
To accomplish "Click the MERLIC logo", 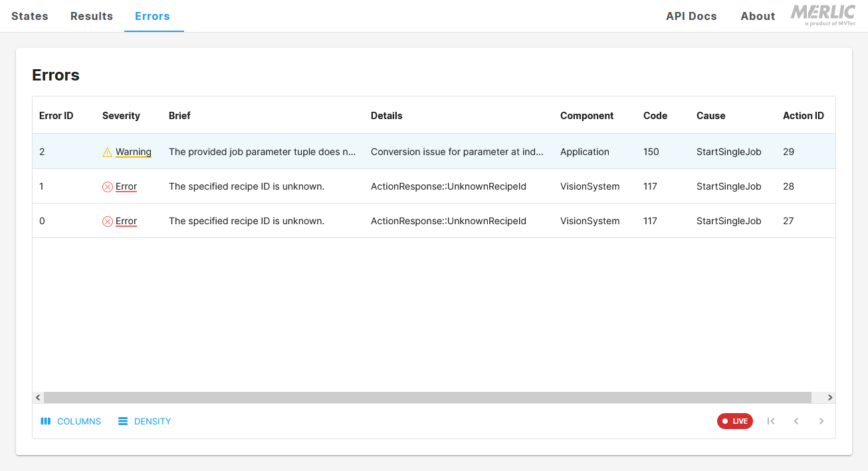I will point(823,16).
